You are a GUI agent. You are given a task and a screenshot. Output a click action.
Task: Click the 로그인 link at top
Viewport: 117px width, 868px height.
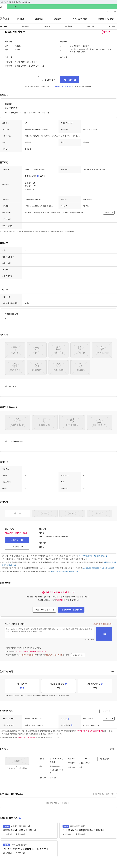tap(109, 12)
